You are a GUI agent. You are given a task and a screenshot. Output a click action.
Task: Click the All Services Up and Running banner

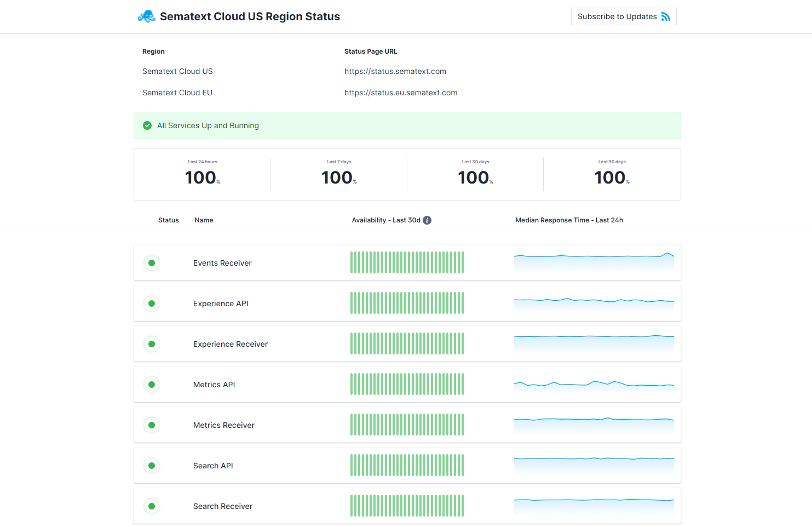pyautogui.click(x=407, y=125)
